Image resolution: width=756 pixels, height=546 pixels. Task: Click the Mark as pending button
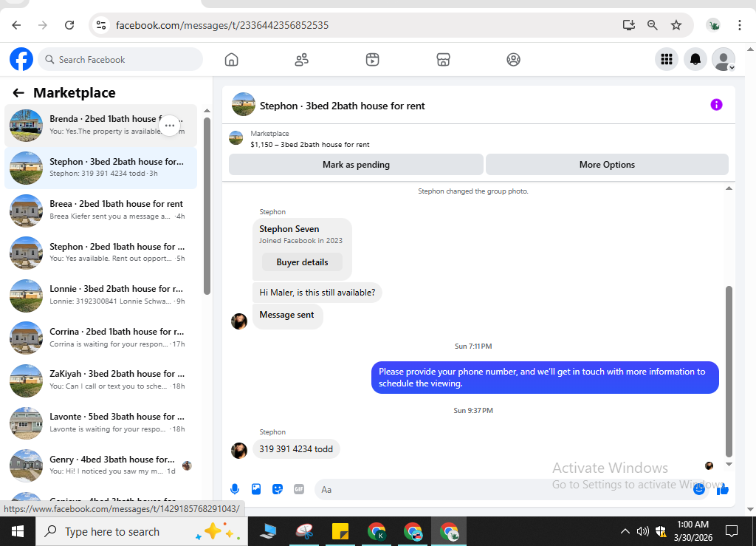[x=356, y=165]
